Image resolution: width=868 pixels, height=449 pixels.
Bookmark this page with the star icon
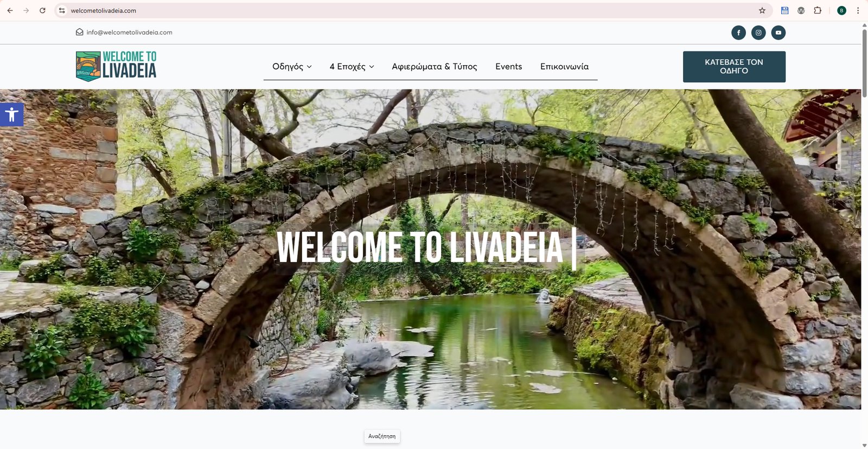762,10
